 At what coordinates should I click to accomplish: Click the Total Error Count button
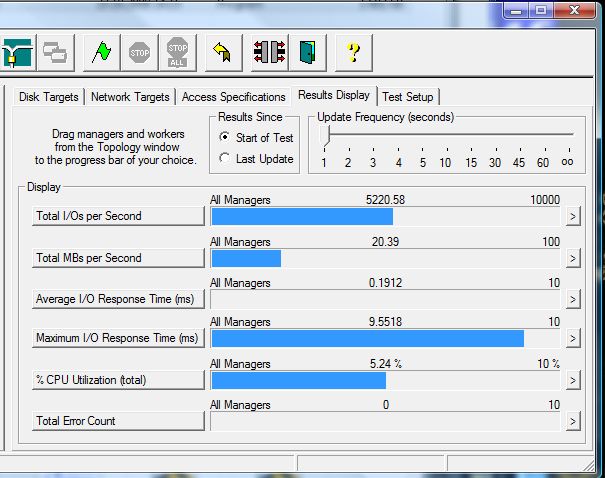click(x=118, y=421)
